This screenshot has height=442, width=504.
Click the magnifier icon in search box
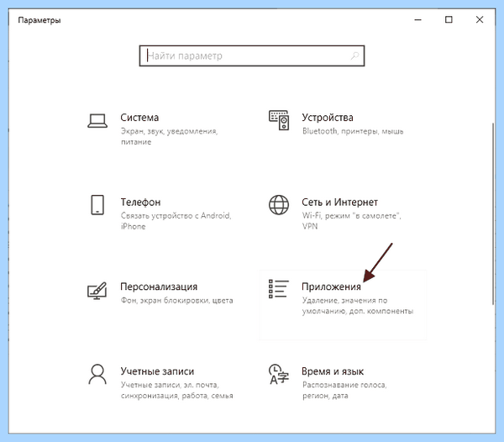(354, 56)
